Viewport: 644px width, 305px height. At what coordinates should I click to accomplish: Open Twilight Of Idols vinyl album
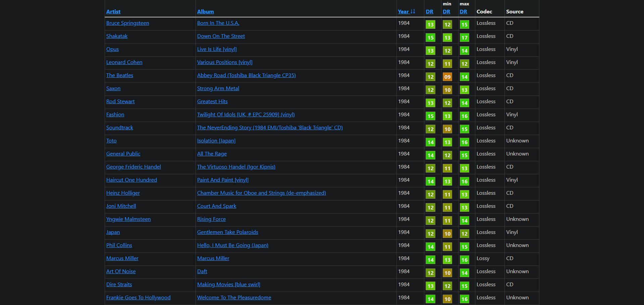tap(246, 115)
